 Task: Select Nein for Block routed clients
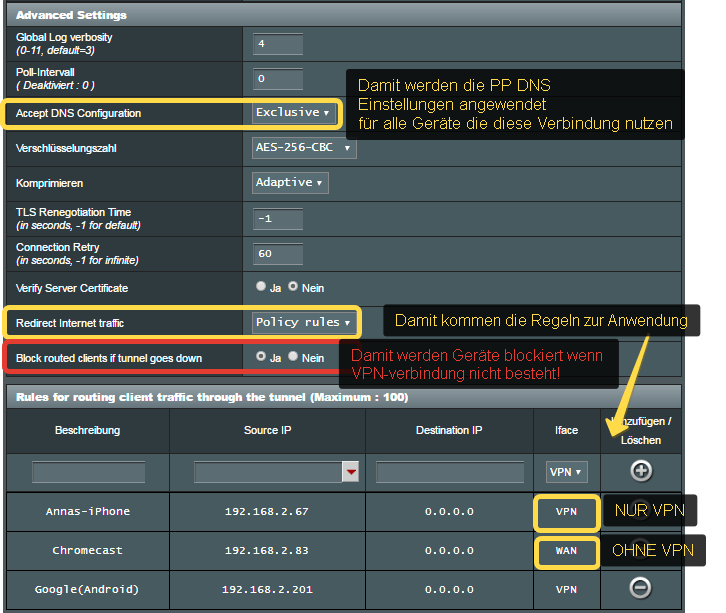(293, 357)
